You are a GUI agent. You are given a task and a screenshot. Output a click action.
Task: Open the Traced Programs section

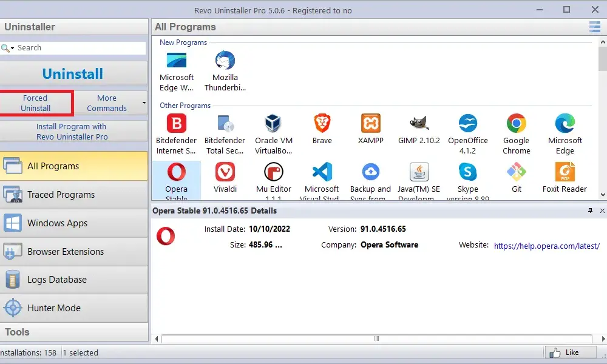coord(73,195)
